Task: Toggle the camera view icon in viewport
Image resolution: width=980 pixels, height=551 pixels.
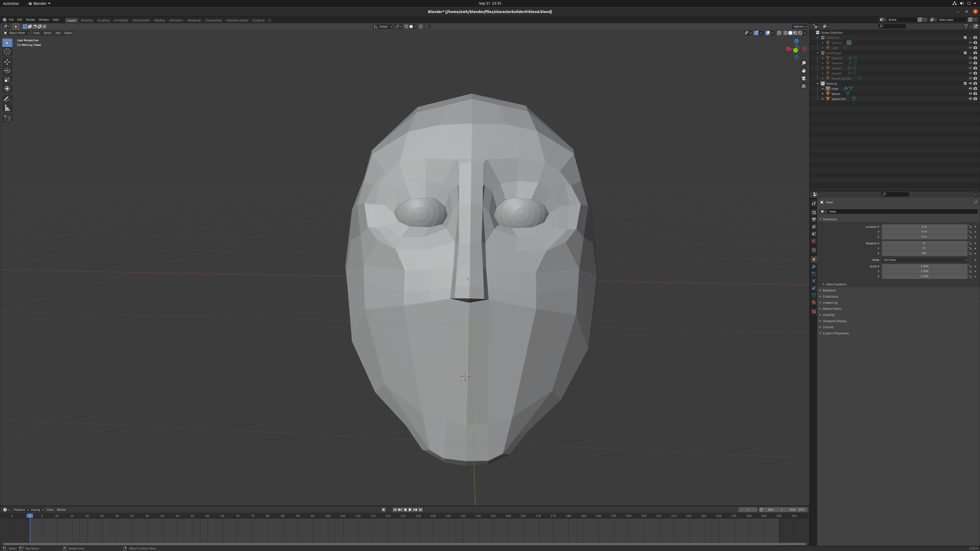Action: tap(803, 78)
